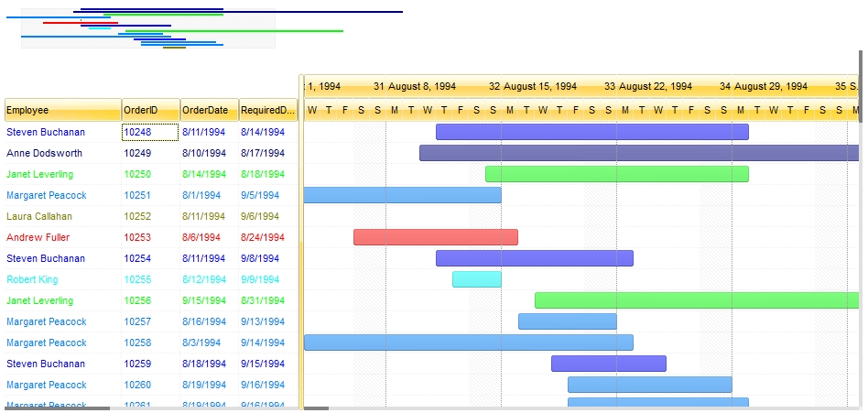
Task: Click the green bar for order 10250
Action: click(x=616, y=174)
